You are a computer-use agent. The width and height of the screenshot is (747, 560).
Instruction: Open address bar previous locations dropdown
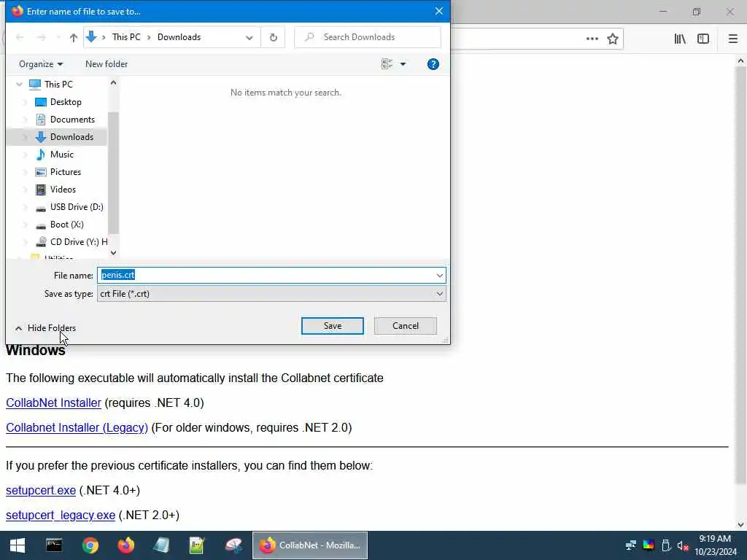(x=249, y=38)
